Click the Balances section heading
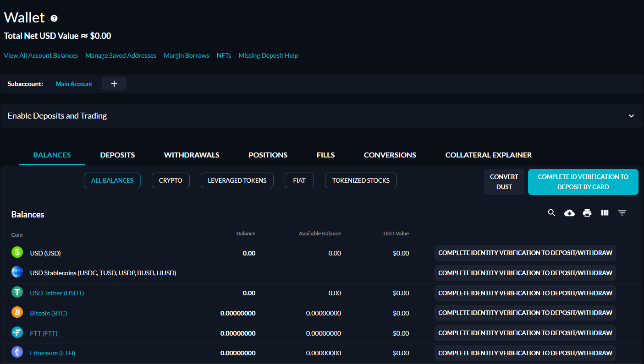This screenshot has width=644, height=364. tap(28, 214)
